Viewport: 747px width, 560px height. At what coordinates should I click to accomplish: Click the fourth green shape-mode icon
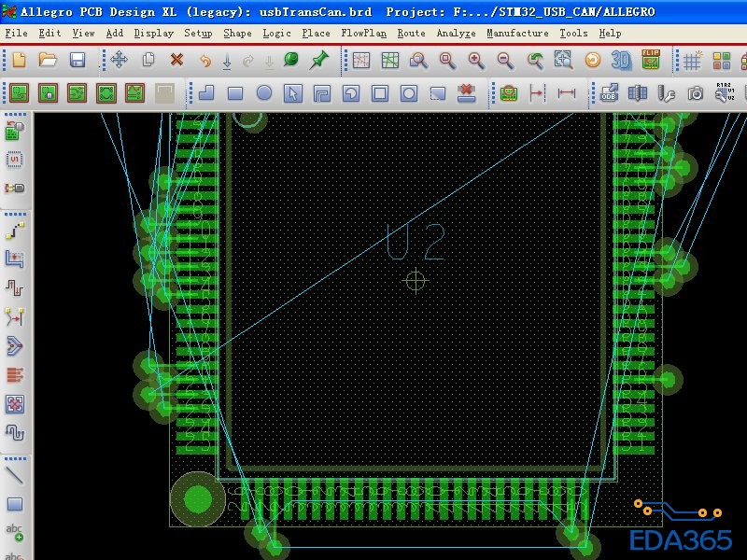(106, 92)
